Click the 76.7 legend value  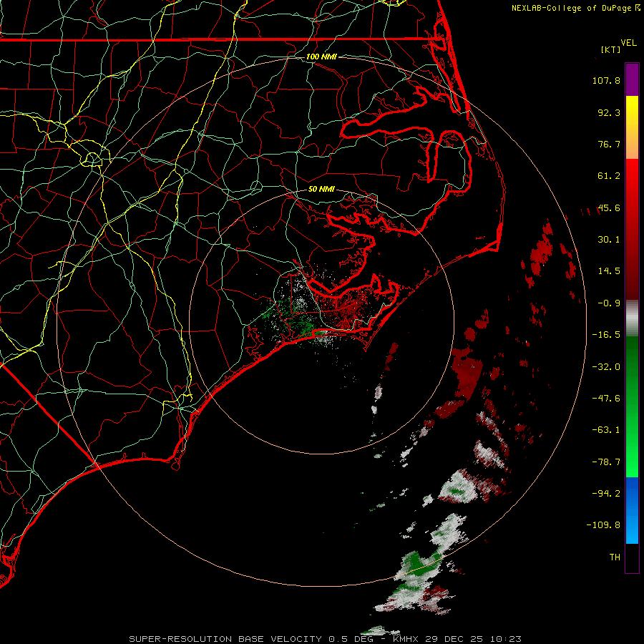[609, 144]
